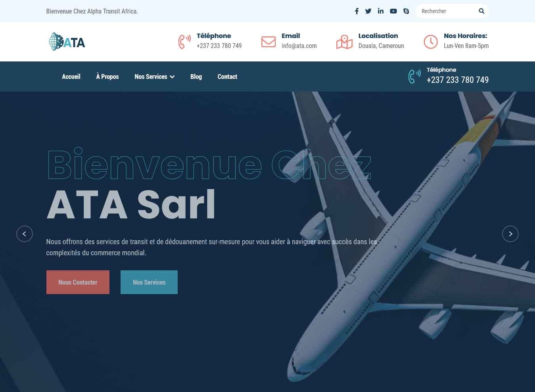The height and width of the screenshot is (392, 535).
Task: Click the Lun-Ven 8am-5pm hours text
Action: [x=466, y=46]
